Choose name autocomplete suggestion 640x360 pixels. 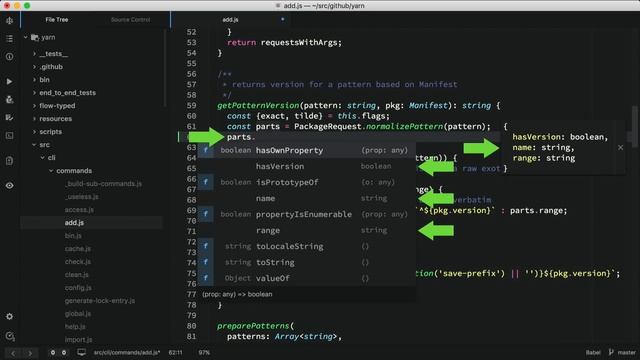pyautogui.click(x=307, y=198)
